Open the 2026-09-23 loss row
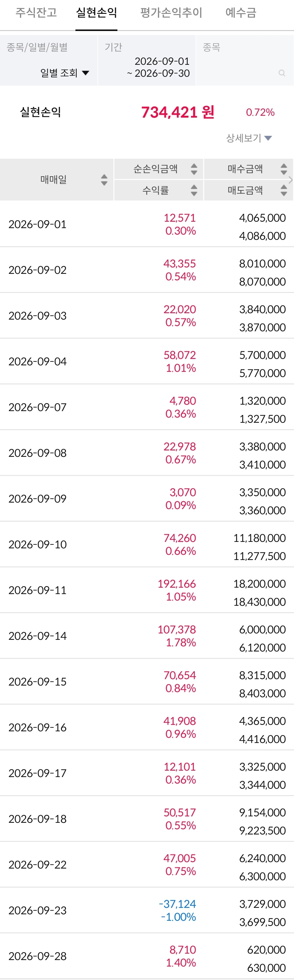 click(147, 910)
